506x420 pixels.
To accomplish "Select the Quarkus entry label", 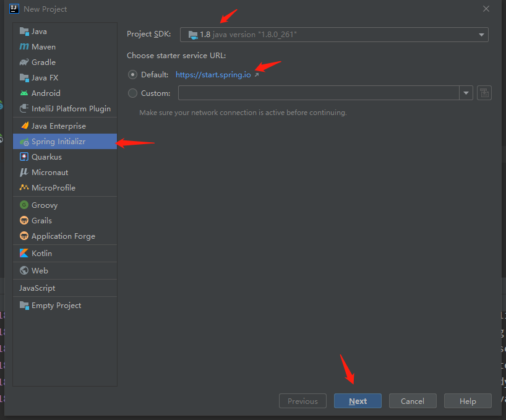I will pyautogui.click(x=46, y=156).
